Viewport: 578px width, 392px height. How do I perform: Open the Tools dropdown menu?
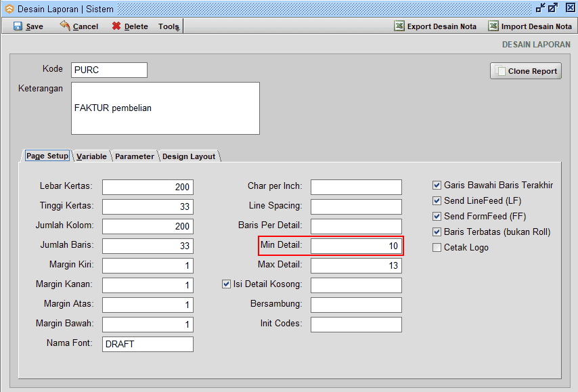169,26
